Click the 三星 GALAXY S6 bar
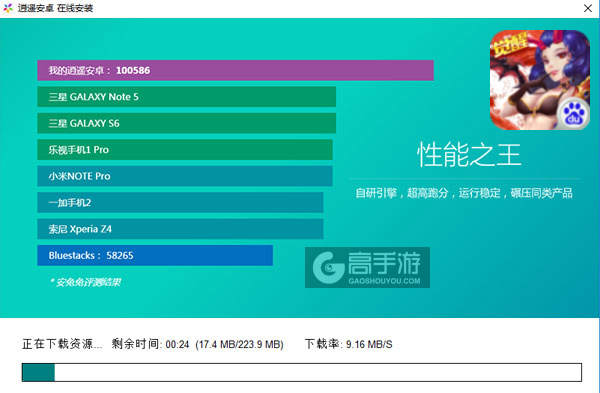The width and height of the screenshot is (600, 393). click(186, 123)
